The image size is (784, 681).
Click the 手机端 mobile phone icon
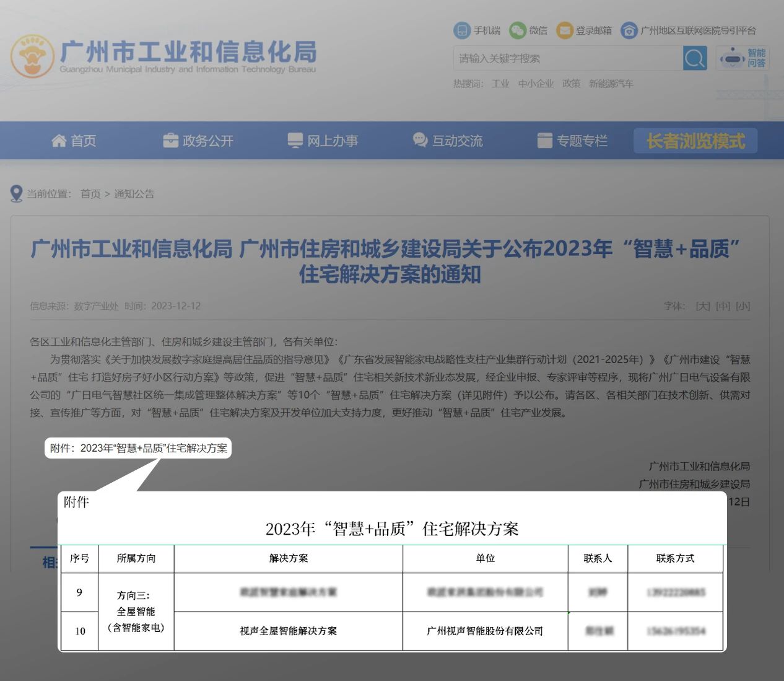tap(461, 30)
